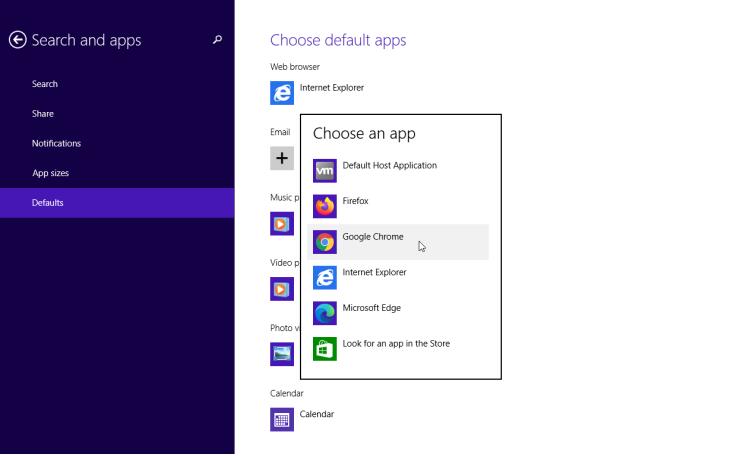Viewport: 729px width, 456px height.
Task: Click the Internet Explorer icon in the popup
Action: point(325,278)
